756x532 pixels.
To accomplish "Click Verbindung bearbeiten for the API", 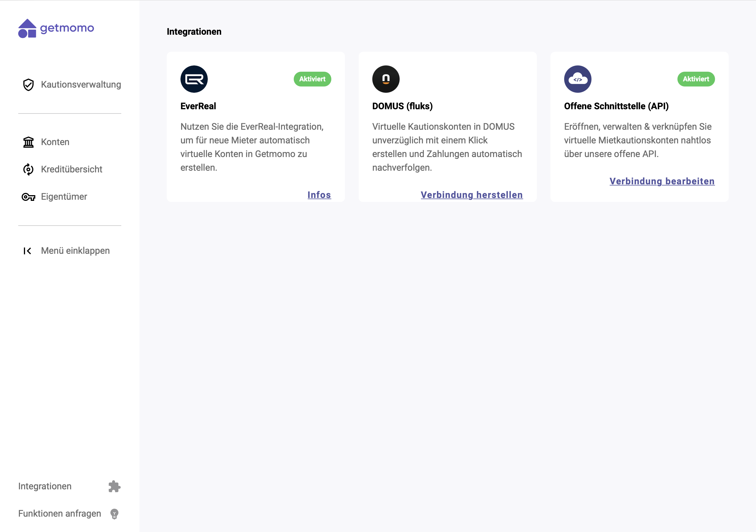I will [x=662, y=181].
